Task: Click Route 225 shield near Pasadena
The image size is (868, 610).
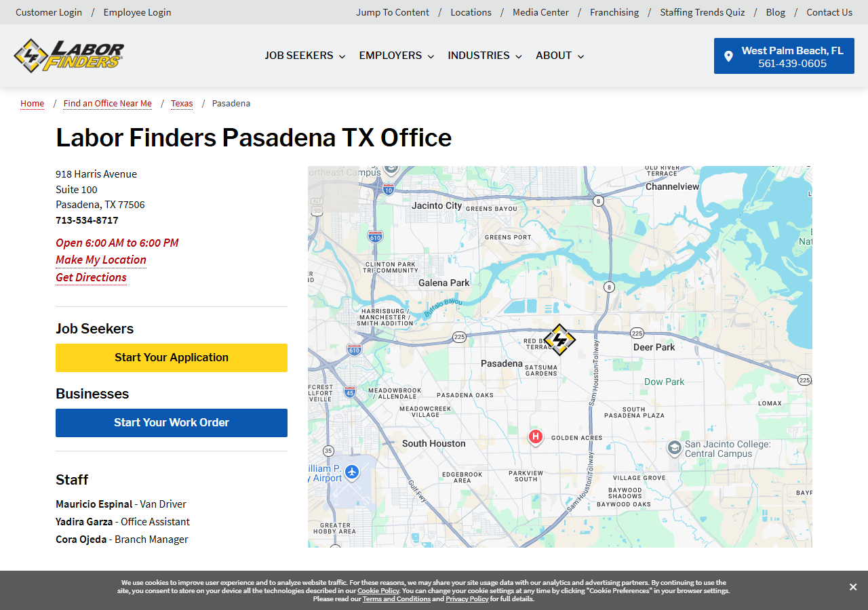Action: tap(460, 337)
